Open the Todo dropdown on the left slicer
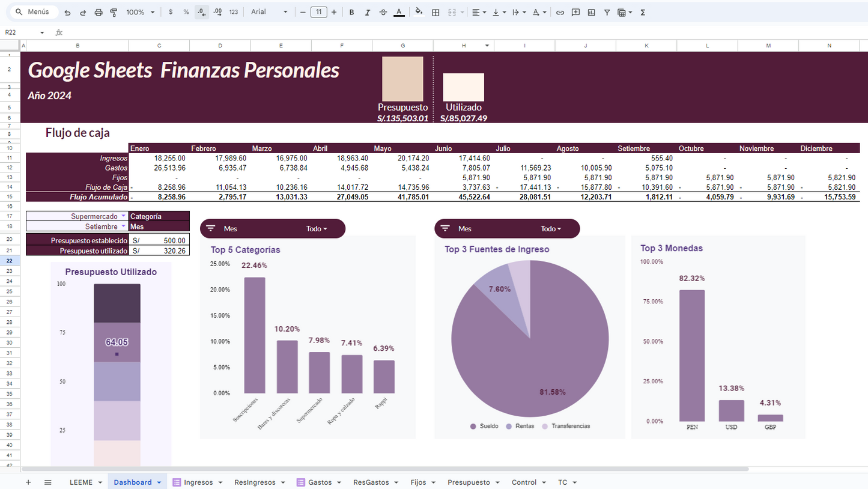 coord(317,228)
